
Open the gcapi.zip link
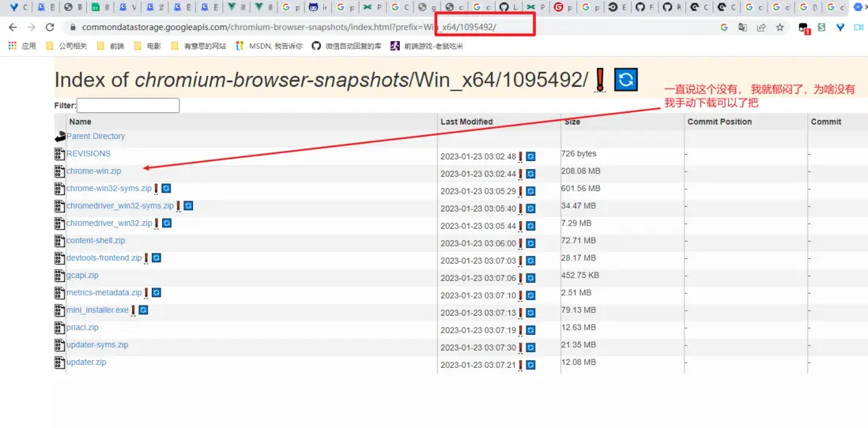[x=82, y=275]
